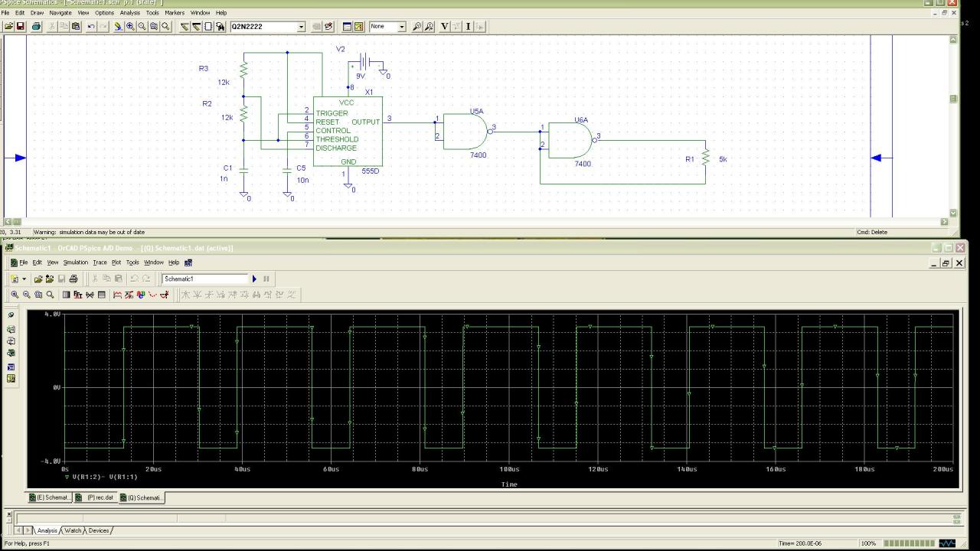Click the Print icon in PSpice toolbar

coord(73,279)
